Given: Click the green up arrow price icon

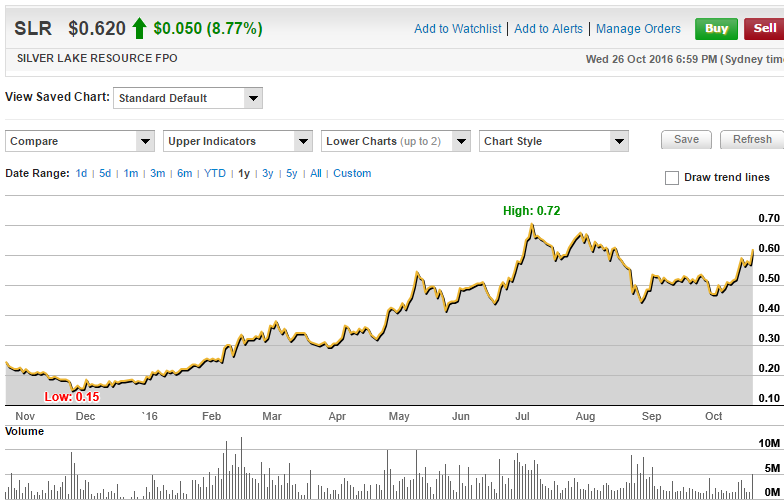Looking at the screenshot, I should tap(138, 28).
